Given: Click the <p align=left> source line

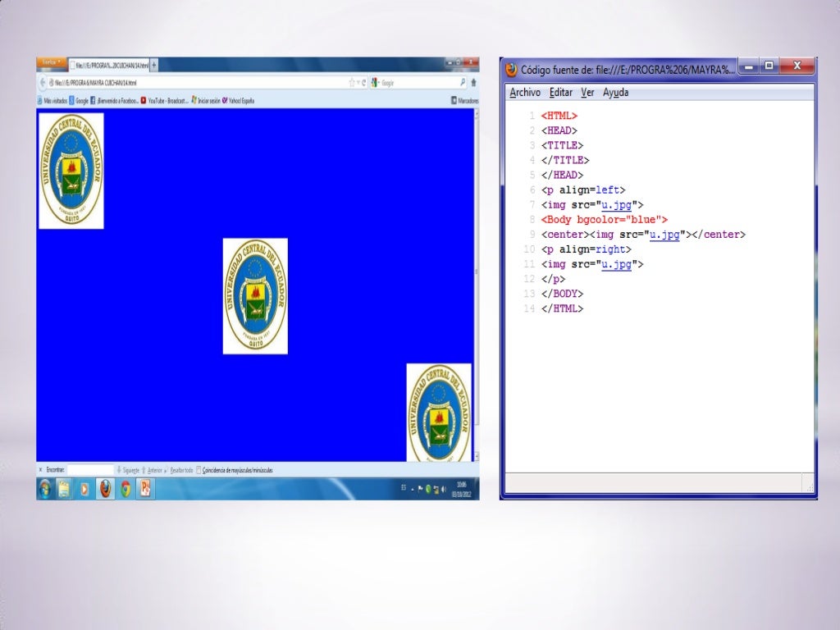Looking at the screenshot, I should coord(583,189).
